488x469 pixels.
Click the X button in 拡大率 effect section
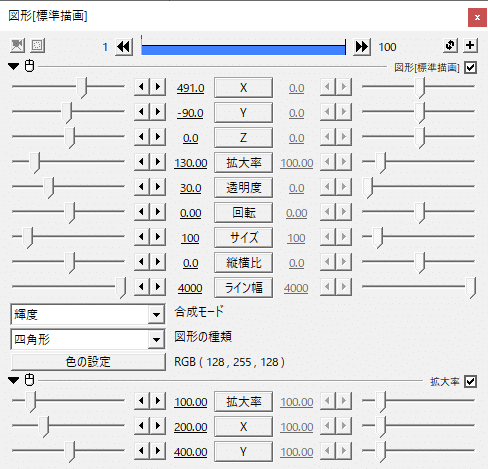pos(243,427)
